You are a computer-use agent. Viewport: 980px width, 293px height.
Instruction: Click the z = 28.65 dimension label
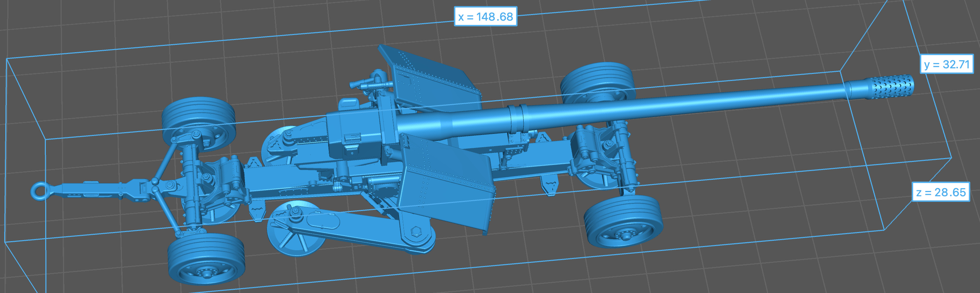(x=940, y=192)
